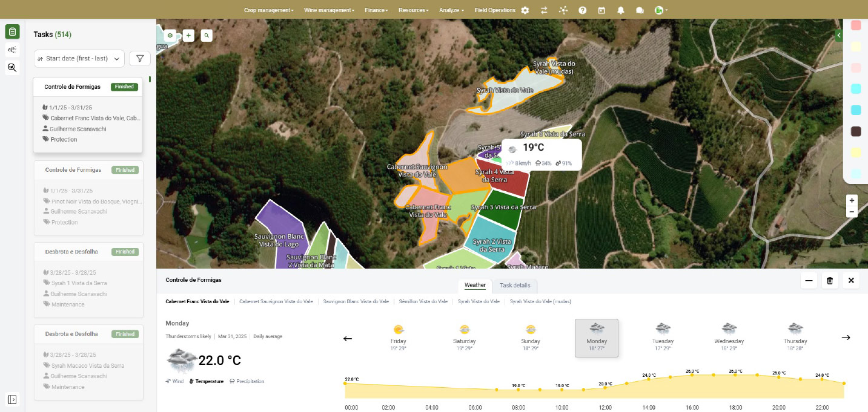Delete the task with trash icon
Viewport: 868px width, 412px height.
(830, 281)
